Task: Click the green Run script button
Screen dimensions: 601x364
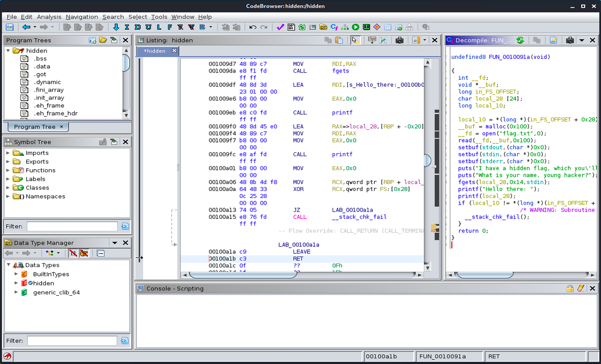Action: click(x=355, y=27)
